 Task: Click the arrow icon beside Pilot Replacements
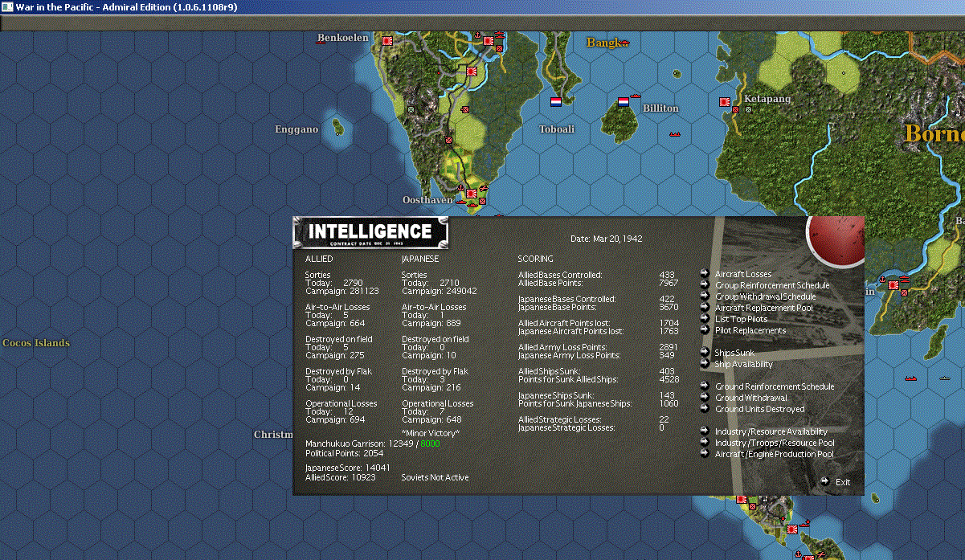pos(705,330)
